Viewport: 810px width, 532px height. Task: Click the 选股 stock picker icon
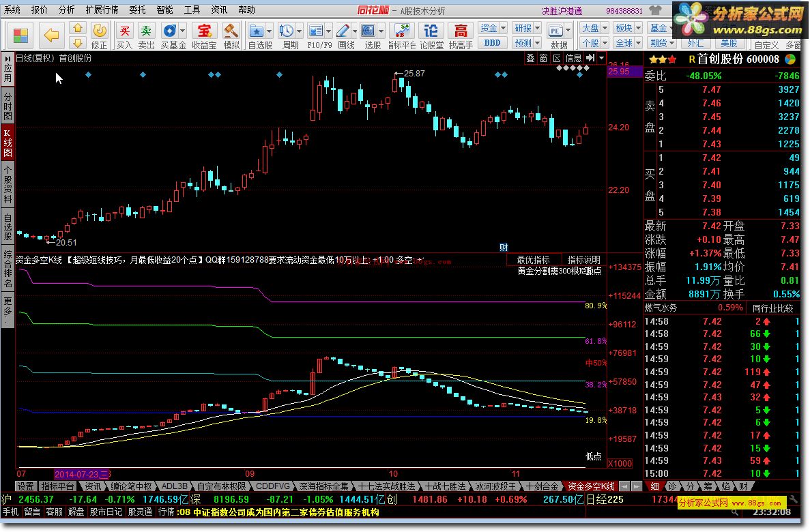point(368,31)
